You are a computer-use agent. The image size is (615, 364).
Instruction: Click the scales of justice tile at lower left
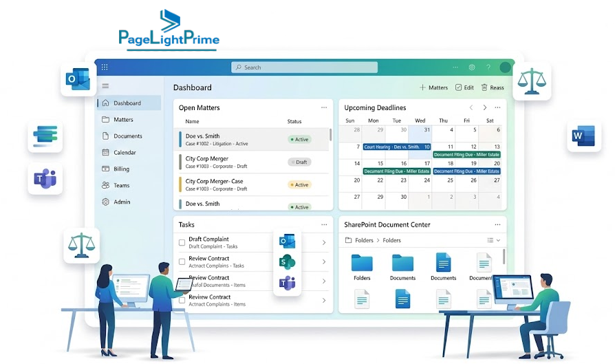click(82, 245)
